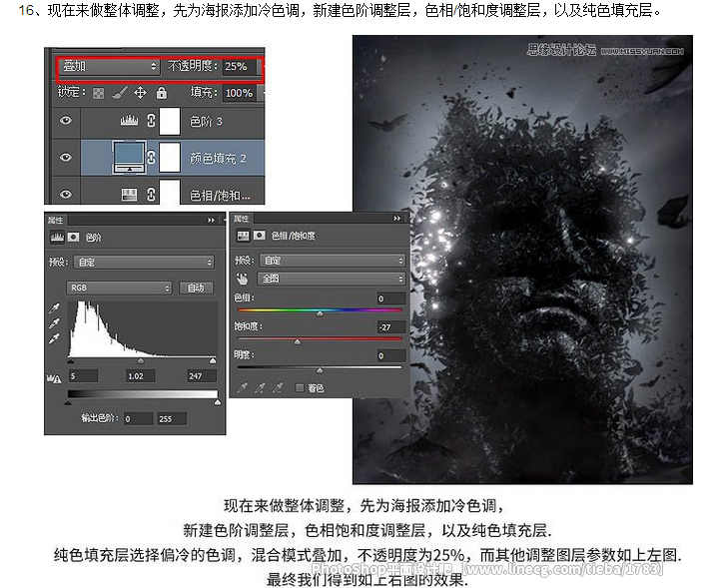Click the 不透明度 25% opacity field

[x=240, y=67]
